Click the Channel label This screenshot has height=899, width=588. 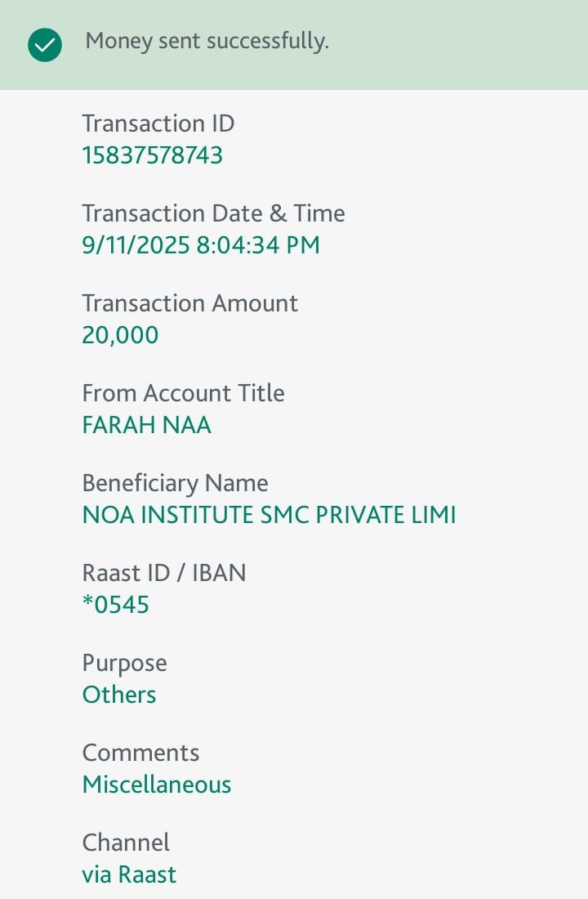(x=126, y=843)
